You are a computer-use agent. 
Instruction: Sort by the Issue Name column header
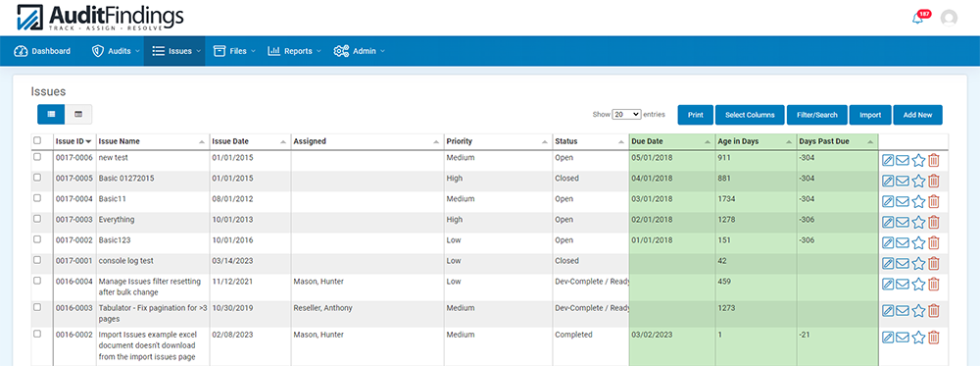[x=152, y=141]
